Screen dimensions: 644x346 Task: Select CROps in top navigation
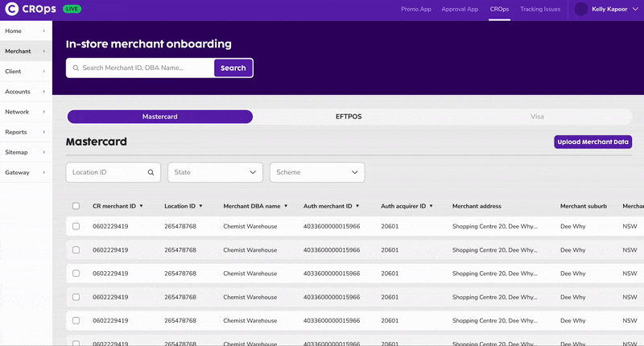[x=499, y=9]
